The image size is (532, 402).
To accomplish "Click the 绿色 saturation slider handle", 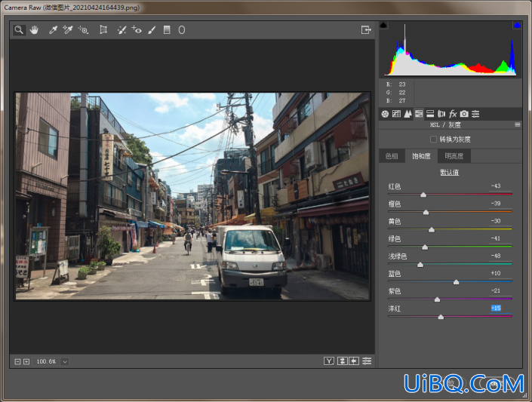I will pyautogui.click(x=425, y=247).
